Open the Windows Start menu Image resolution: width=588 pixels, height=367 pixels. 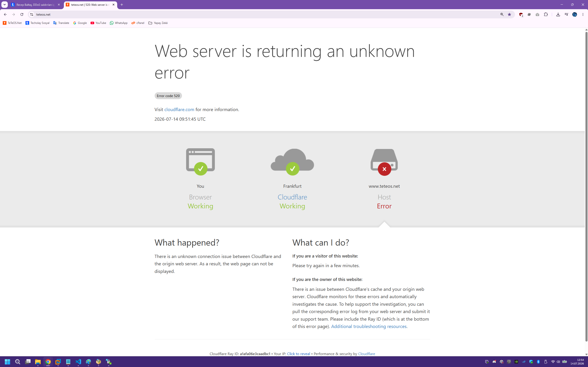click(x=7, y=362)
